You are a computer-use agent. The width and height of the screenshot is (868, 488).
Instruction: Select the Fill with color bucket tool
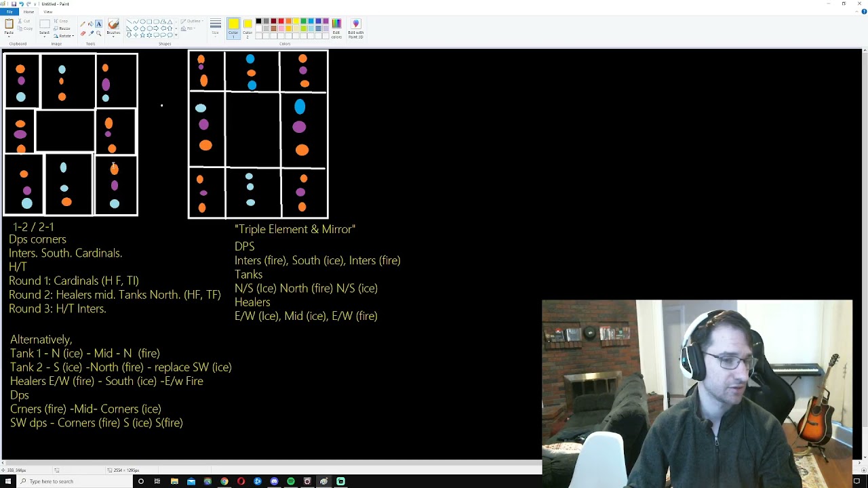91,24
